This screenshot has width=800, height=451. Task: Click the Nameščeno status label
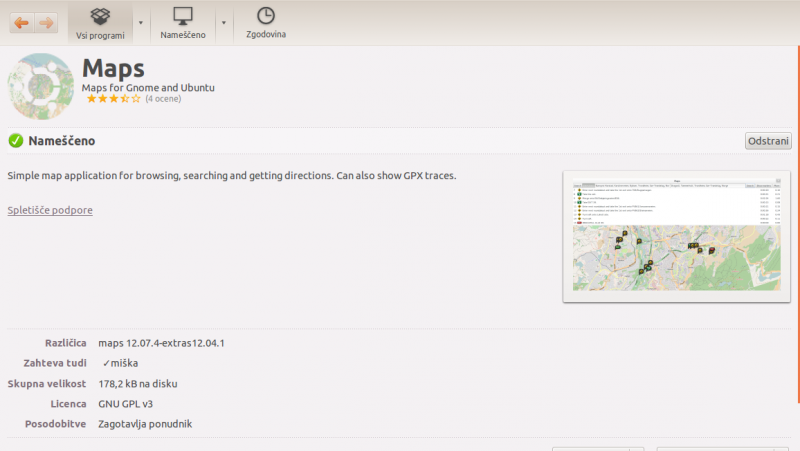[62, 141]
